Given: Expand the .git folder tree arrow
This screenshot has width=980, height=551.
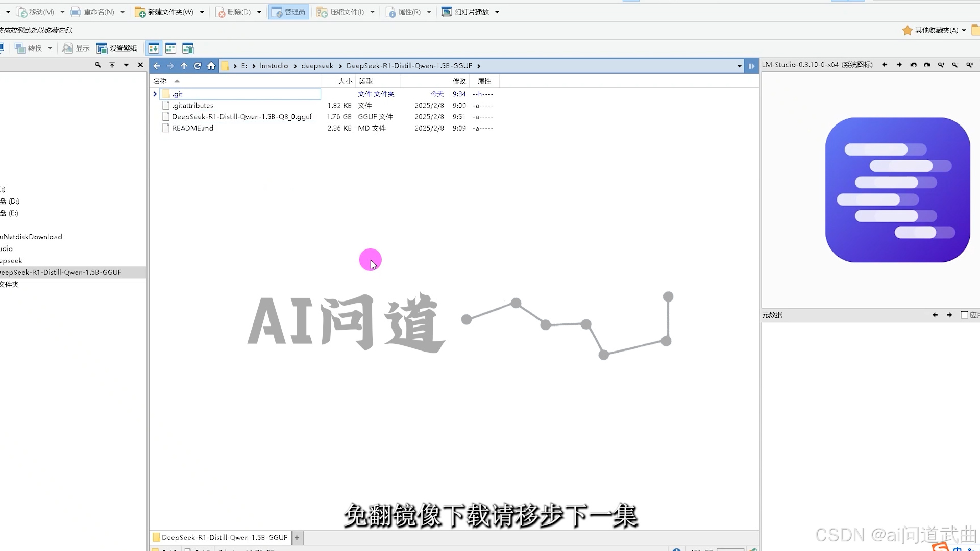Looking at the screenshot, I should (155, 94).
